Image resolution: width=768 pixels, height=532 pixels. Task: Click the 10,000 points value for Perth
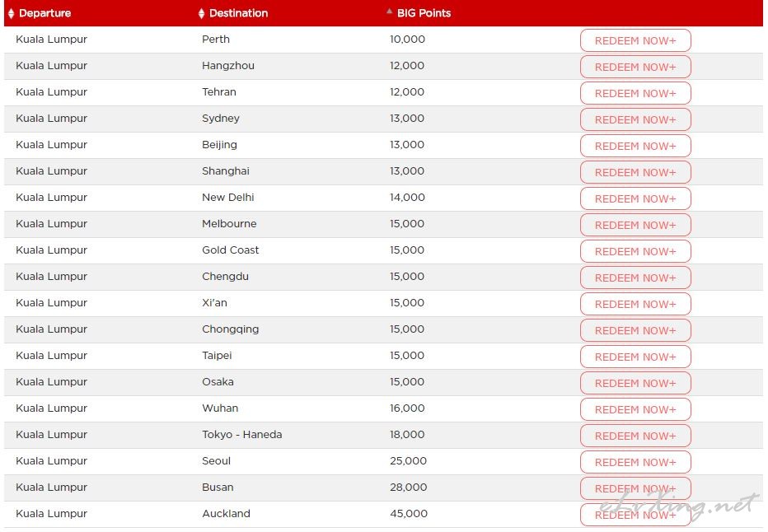pos(408,40)
